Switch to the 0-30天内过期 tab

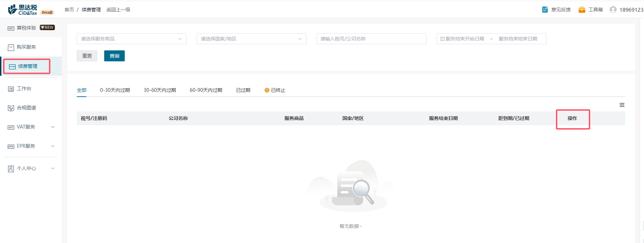[115, 90]
